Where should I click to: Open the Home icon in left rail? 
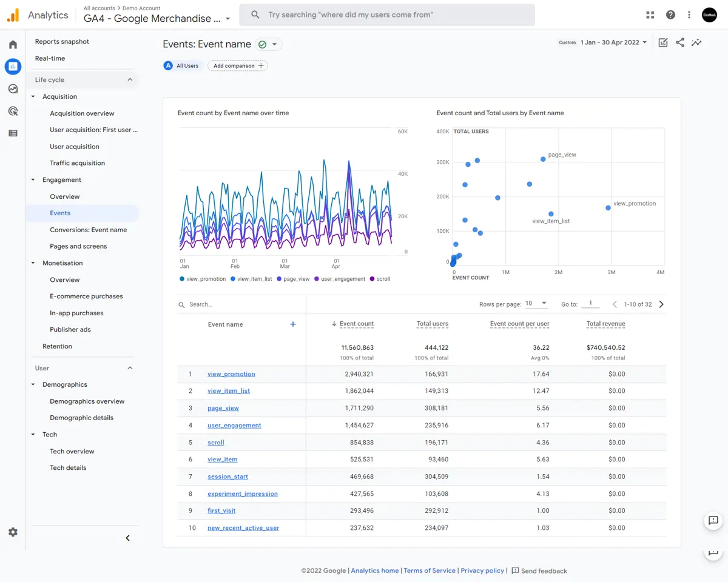coord(13,44)
